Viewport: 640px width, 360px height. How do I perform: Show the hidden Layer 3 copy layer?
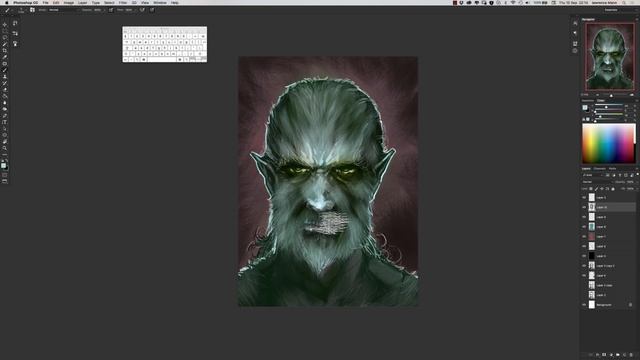click(x=584, y=285)
